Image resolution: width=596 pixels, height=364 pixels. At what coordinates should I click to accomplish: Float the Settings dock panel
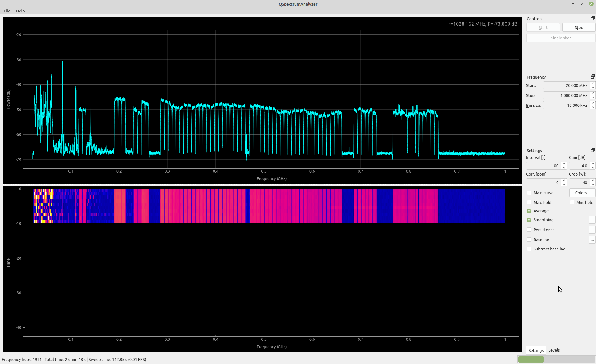pyautogui.click(x=592, y=150)
